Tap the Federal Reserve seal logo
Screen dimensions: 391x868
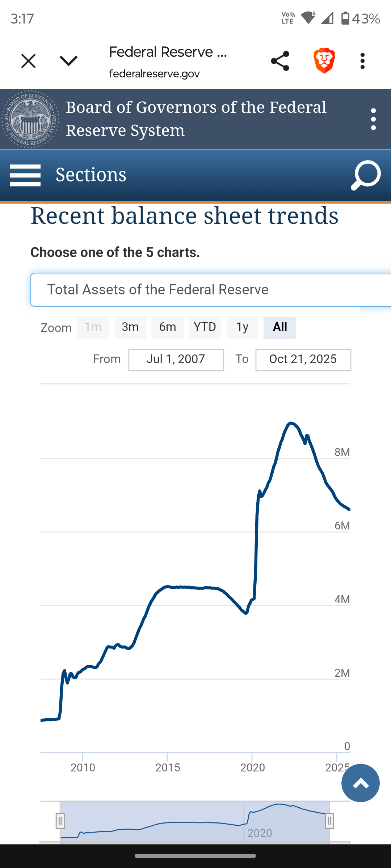point(30,119)
